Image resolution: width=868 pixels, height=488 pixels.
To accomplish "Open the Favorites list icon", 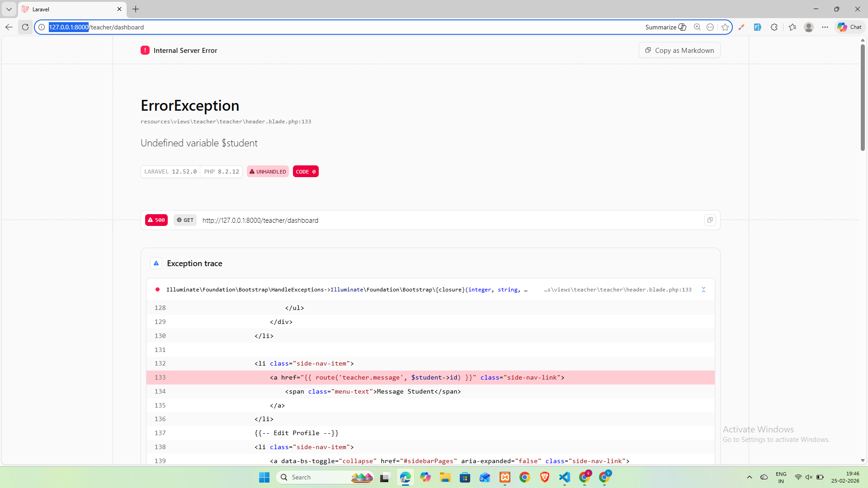I will 793,27.
